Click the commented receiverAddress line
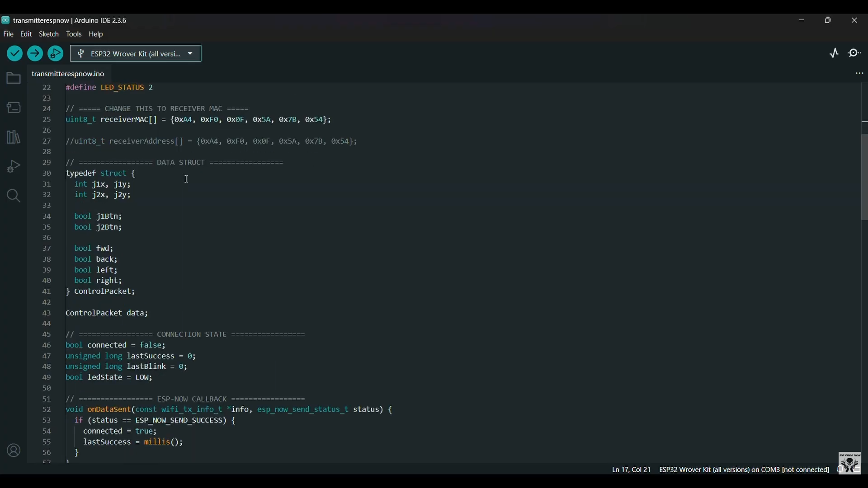This screenshot has width=868, height=488. pos(212,141)
